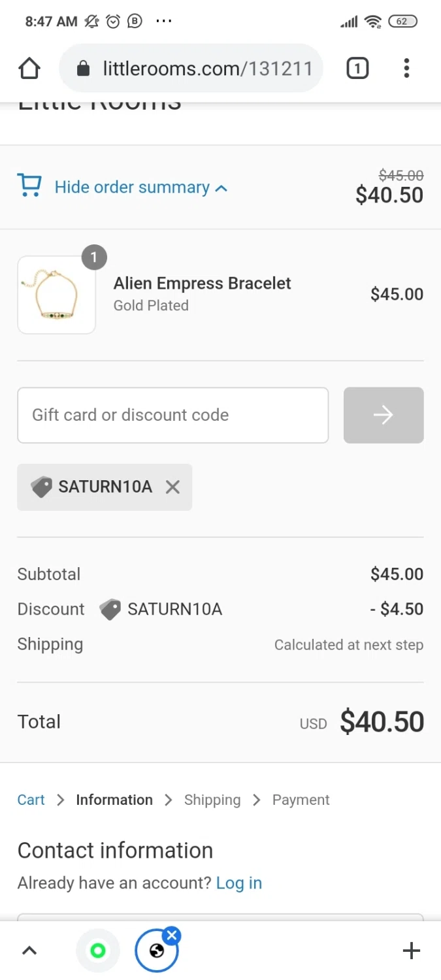Tap the shopping cart icon
The width and height of the screenshot is (441, 980).
coord(29,186)
